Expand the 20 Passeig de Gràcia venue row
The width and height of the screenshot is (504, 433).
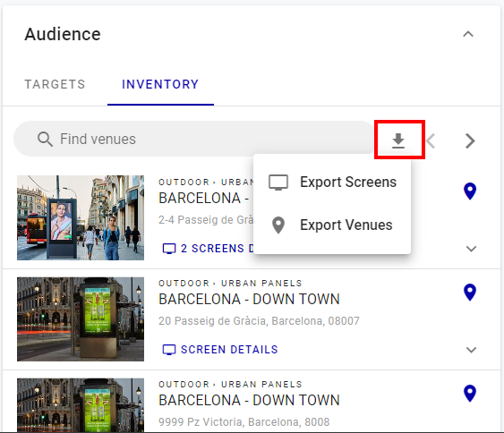coord(471,350)
